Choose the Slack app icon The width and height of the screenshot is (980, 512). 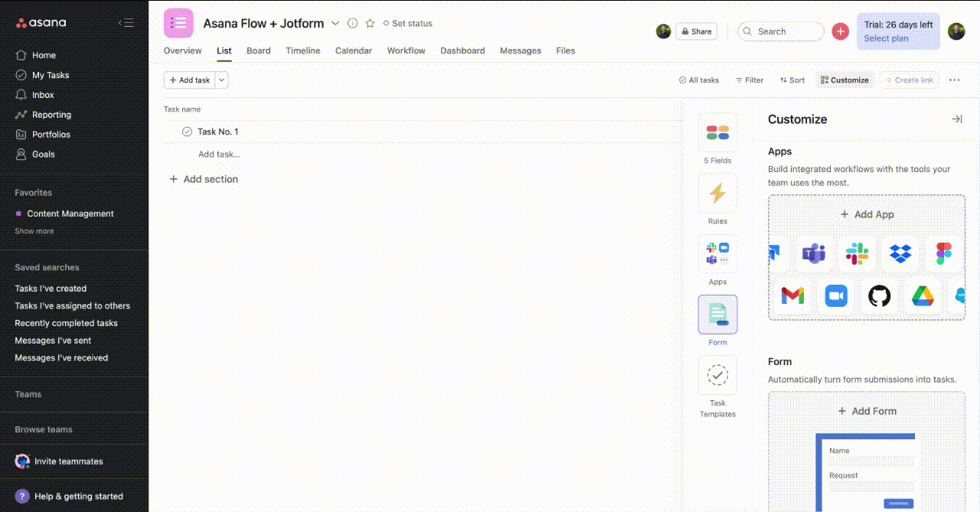tap(857, 253)
